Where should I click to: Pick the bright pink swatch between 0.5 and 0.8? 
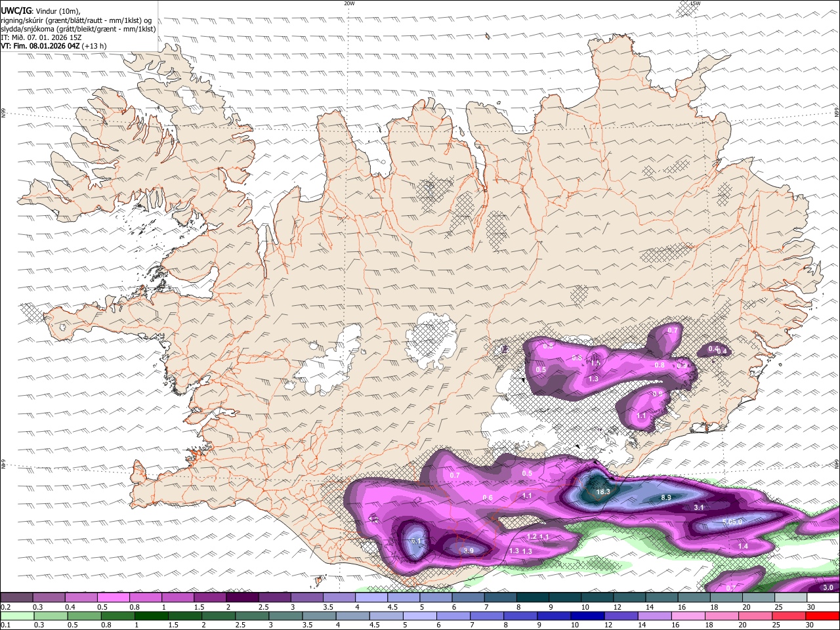113,598
